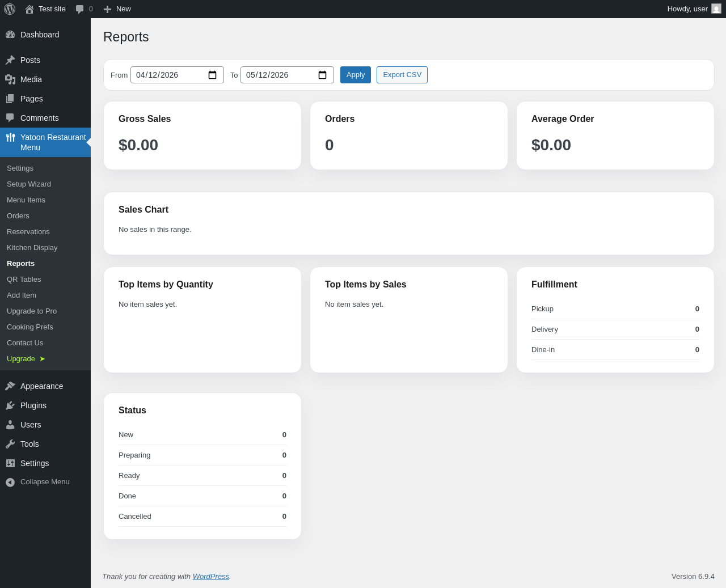Open the To date calendar picker
The height and width of the screenshot is (588, 726).
[x=323, y=75]
